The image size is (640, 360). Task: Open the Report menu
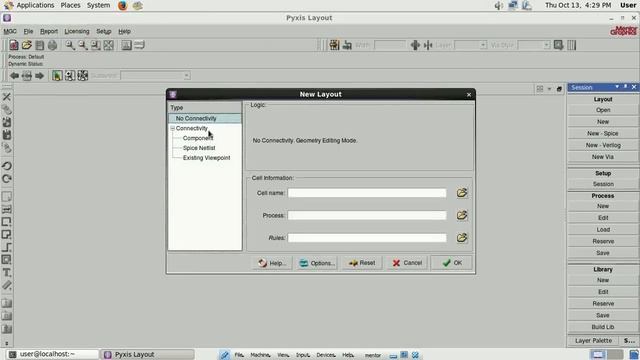[49, 31]
